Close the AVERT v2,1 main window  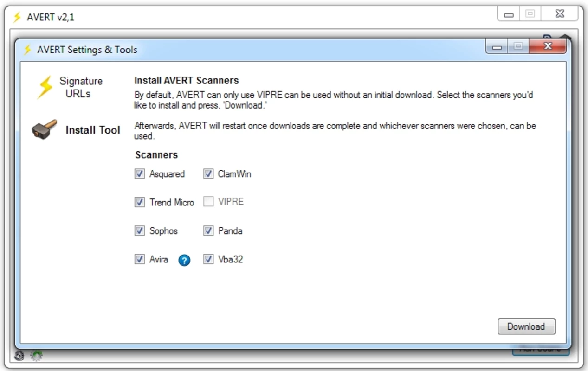click(560, 14)
